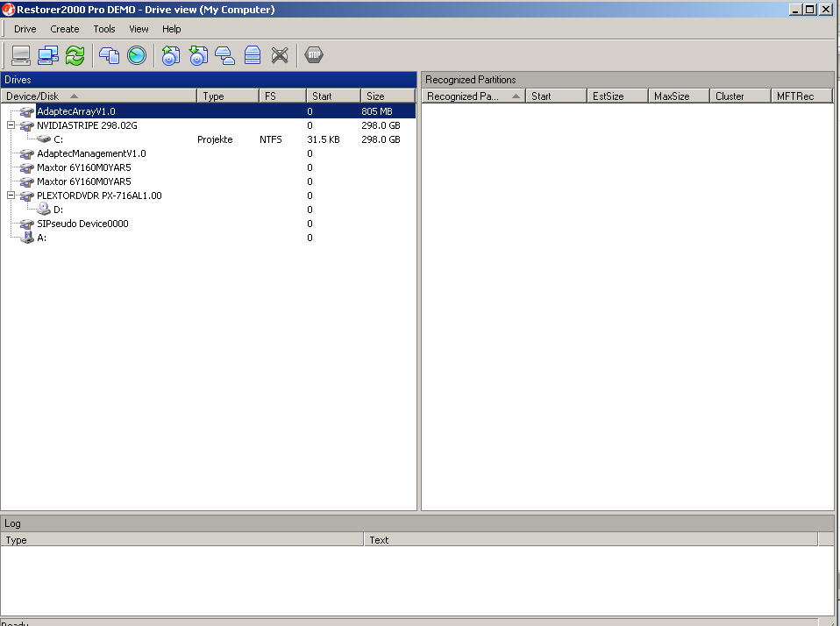Viewport: 840px width, 626px height.
Task: Click the C: partition disk icon
Action: pos(44,139)
